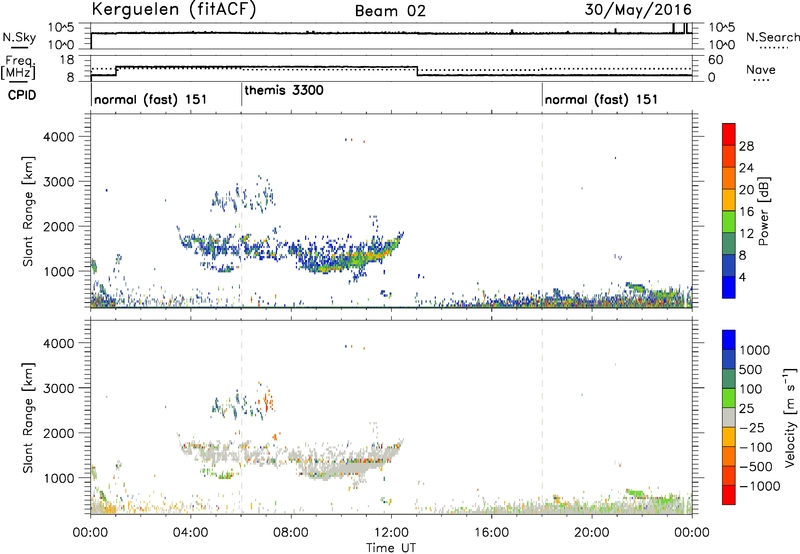The height and width of the screenshot is (554, 800).
Task: Select the normal (fast) 151 label beginning at 18:00
Action: click(601, 99)
